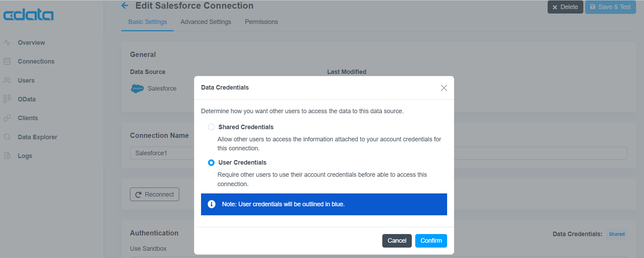Switch to Basic Settings tab
The width and height of the screenshot is (644, 258).
point(147,22)
